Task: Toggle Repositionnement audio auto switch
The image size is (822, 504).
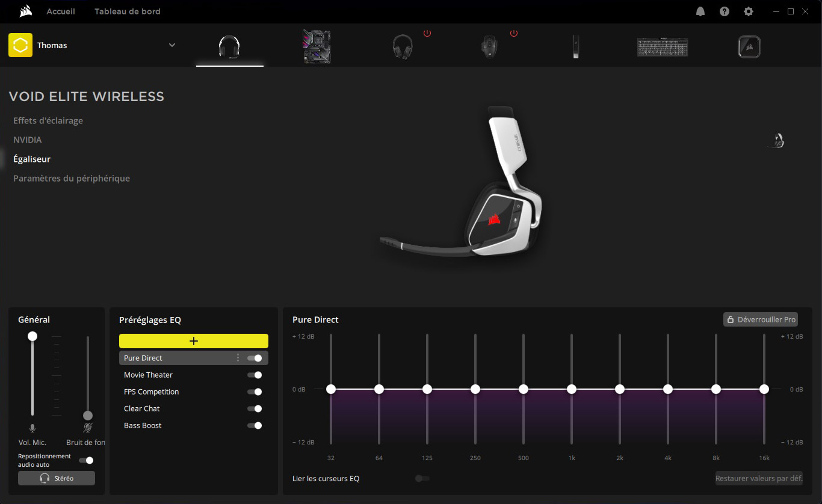Action: tap(86, 460)
